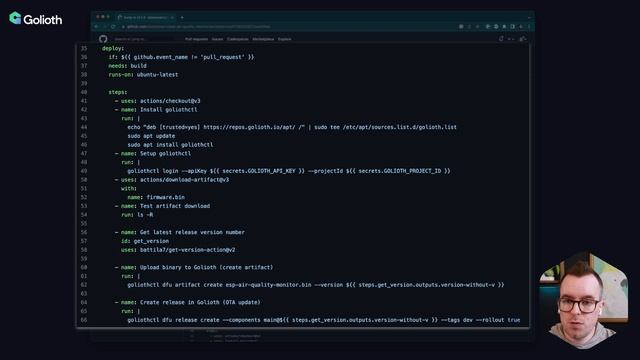Click 'uses: battila7/get-version-action@v2' line
Viewport: 640px width, 360px height.
[178, 250]
